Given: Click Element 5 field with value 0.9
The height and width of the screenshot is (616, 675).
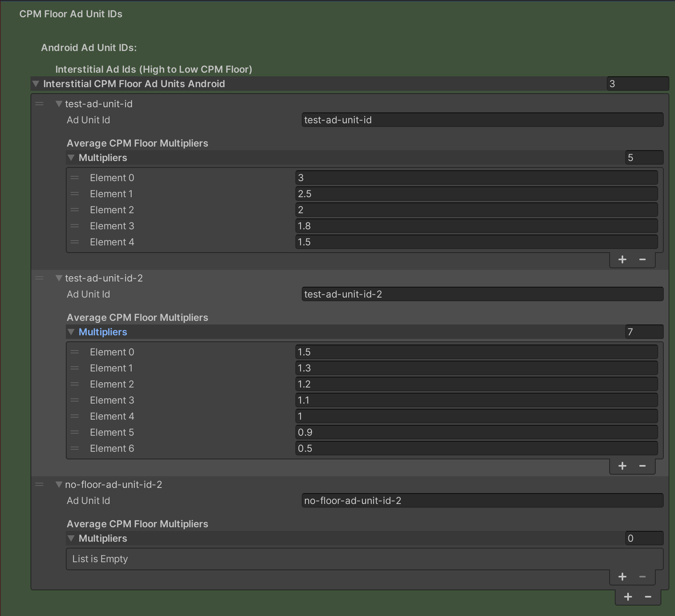Looking at the screenshot, I should [476, 432].
